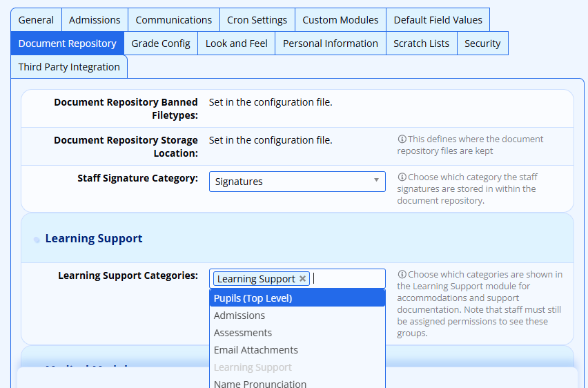Click into Learning Support Categories input field
The height and width of the screenshot is (388, 588).
(x=348, y=279)
